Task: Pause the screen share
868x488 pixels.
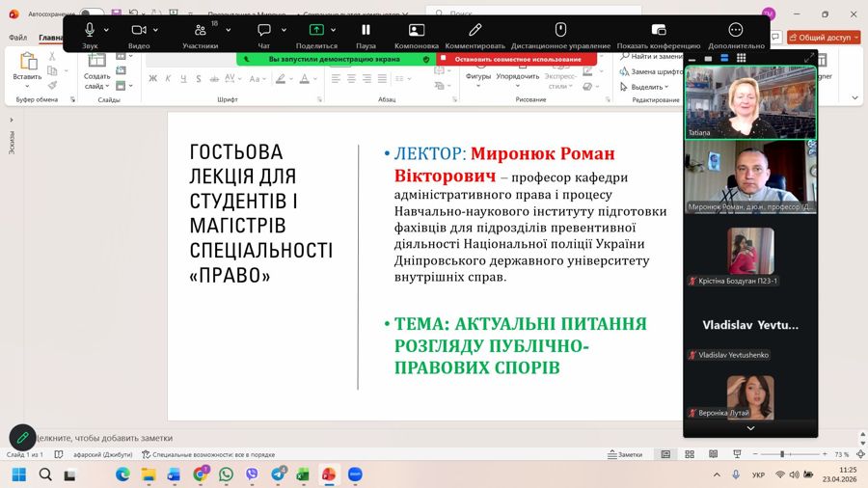Action: click(366, 31)
